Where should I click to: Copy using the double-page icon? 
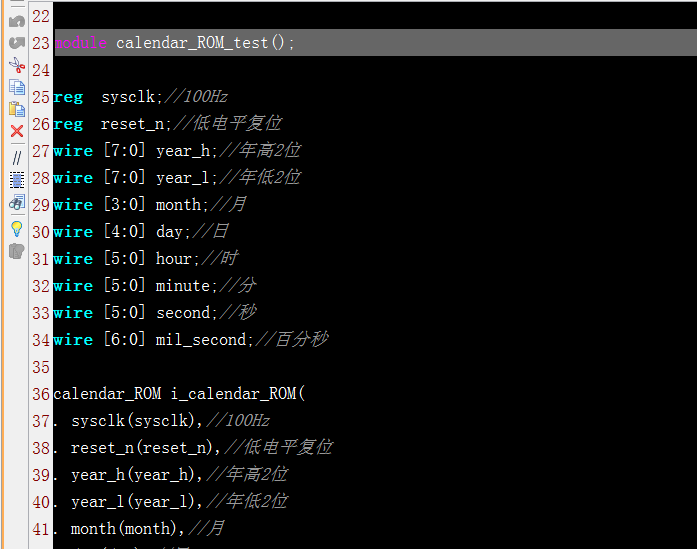[16, 87]
